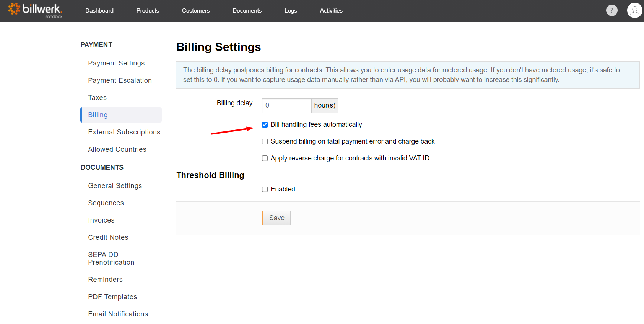Click the DOCUMENTS section header

(x=102, y=167)
